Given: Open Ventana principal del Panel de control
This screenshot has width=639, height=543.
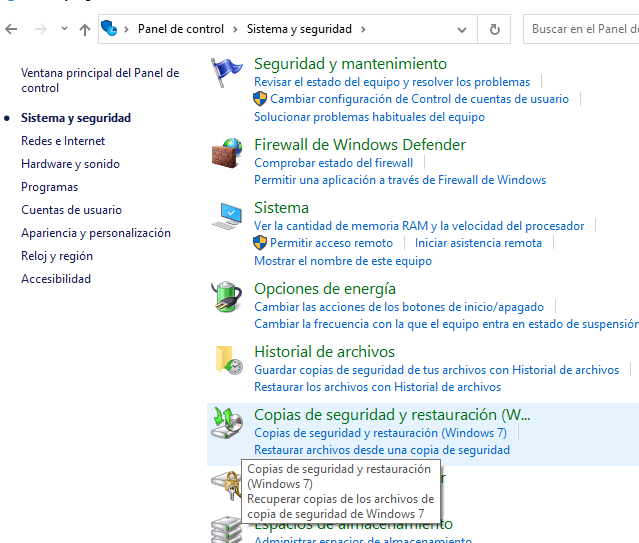Looking at the screenshot, I should point(100,80).
